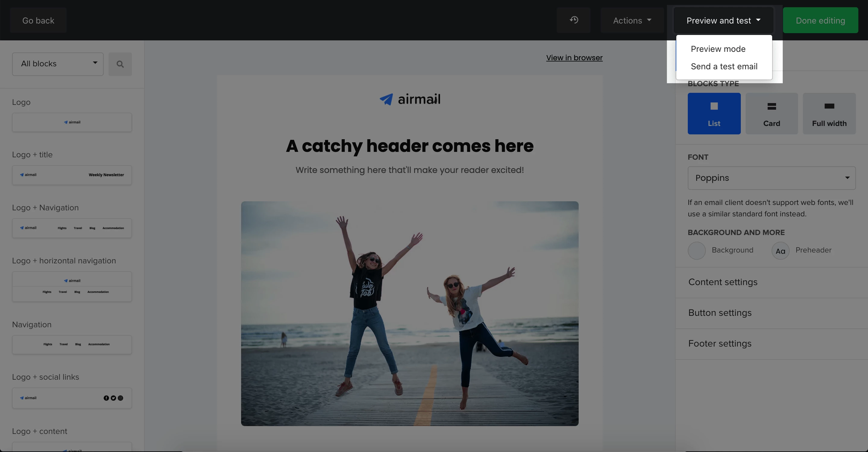
Task: Select the Logo + social links block thumbnail
Action: (72, 398)
